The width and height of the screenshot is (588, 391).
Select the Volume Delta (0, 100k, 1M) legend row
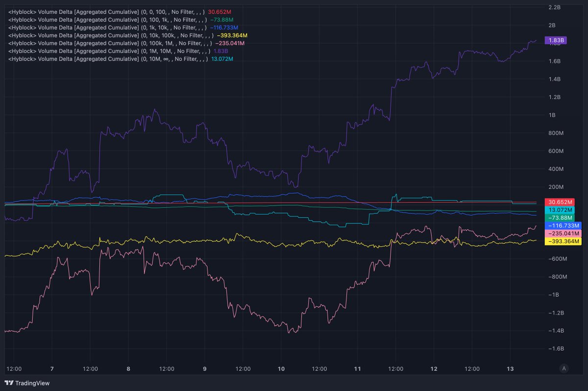(126, 43)
